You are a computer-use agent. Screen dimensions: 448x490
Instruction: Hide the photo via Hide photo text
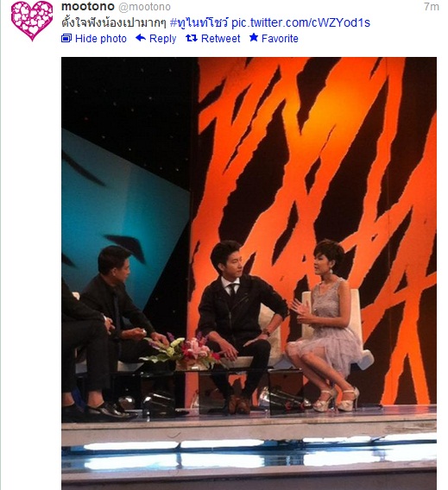(101, 39)
